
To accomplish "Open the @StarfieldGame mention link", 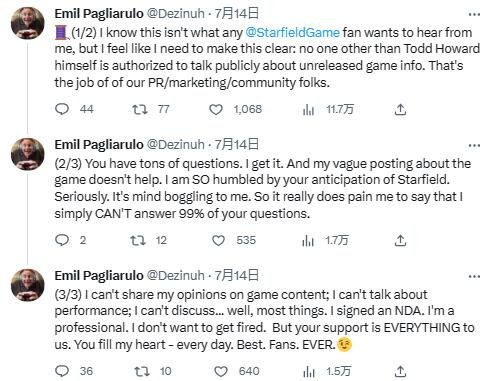I will pyautogui.click(x=292, y=33).
